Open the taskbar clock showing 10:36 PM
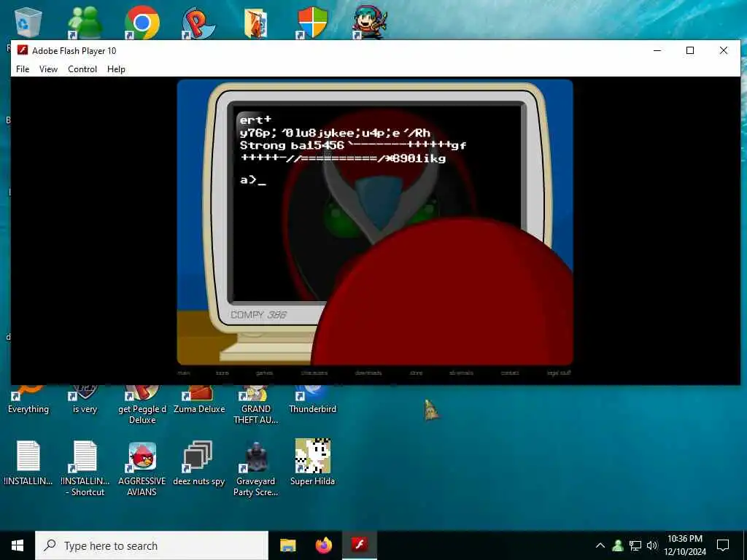The width and height of the screenshot is (747, 560). coord(685,545)
